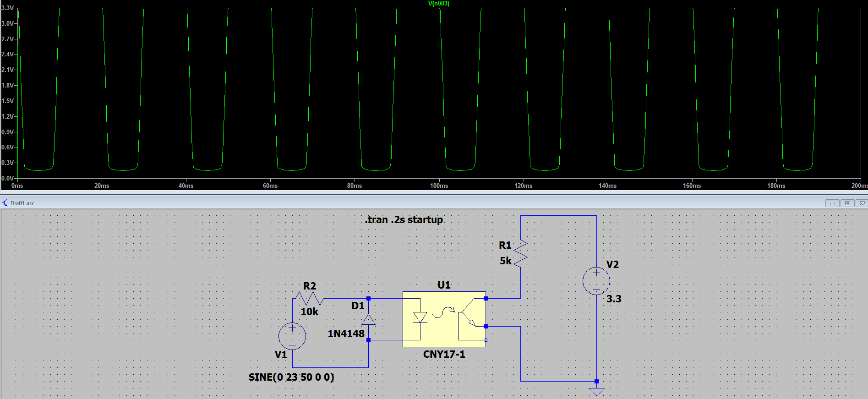This screenshot has width=868, height=399.
Task: Minimize the Draft1.asc schematic window
Action: tap(832, 203)
